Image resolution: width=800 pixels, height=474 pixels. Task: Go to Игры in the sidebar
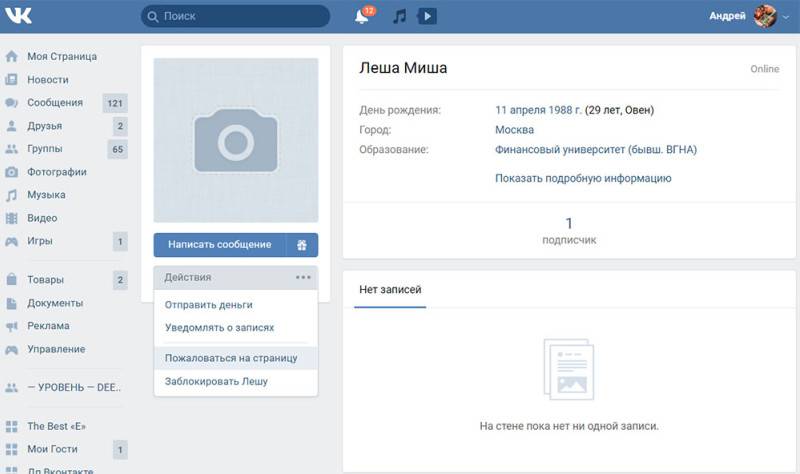click(40, 241)
